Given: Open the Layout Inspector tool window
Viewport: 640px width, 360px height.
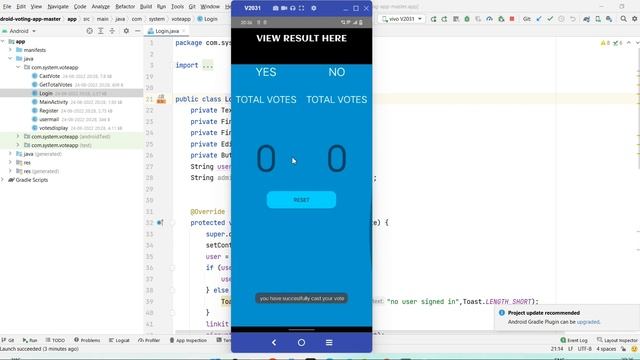Looking at the screenshot, I should click(617, 340).
